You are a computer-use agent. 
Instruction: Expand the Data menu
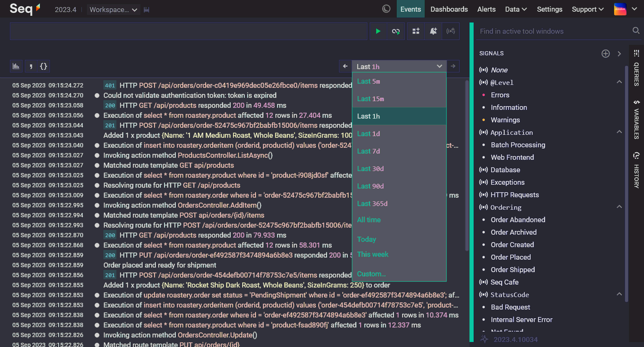pyautogui.click(x=516, y=9)
